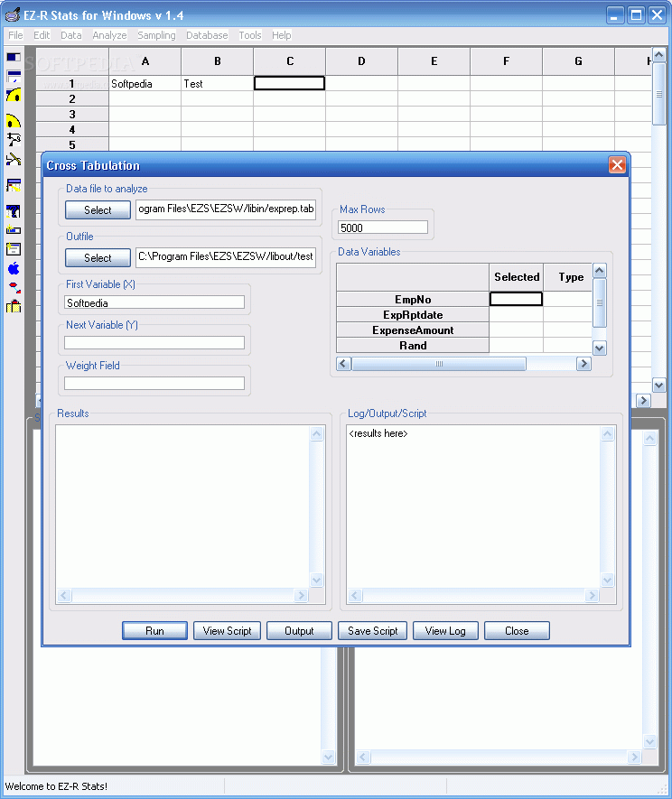Click the scissors icon in left toolbar
This screenshot has height=799, width=672.
point(14,160)
